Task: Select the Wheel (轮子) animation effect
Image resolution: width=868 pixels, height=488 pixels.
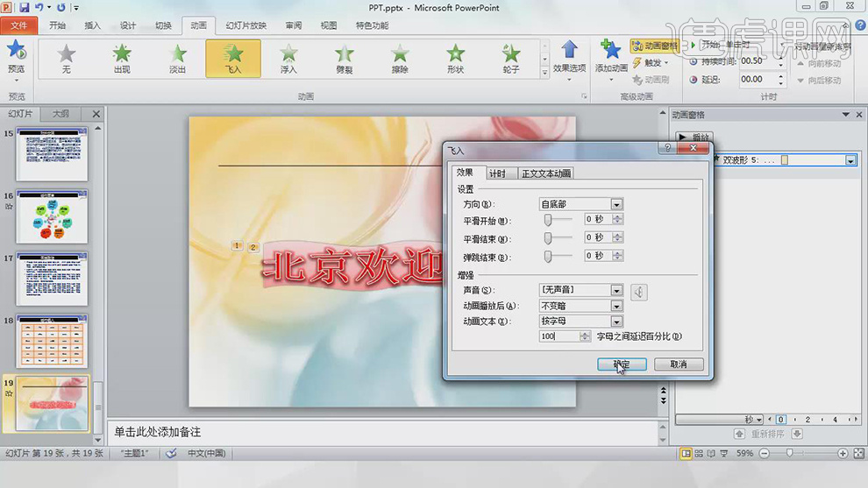Action: coord(511,58)
